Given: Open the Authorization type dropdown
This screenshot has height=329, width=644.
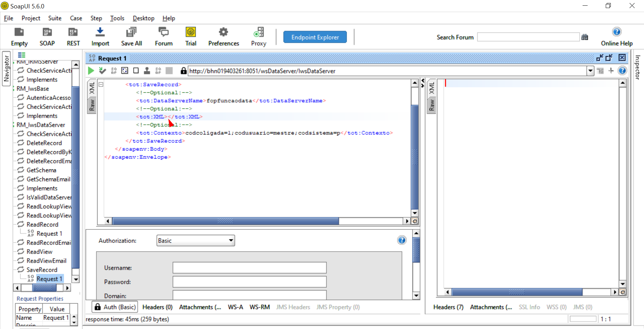Looking at the screenshot, I should click(196, 240).
